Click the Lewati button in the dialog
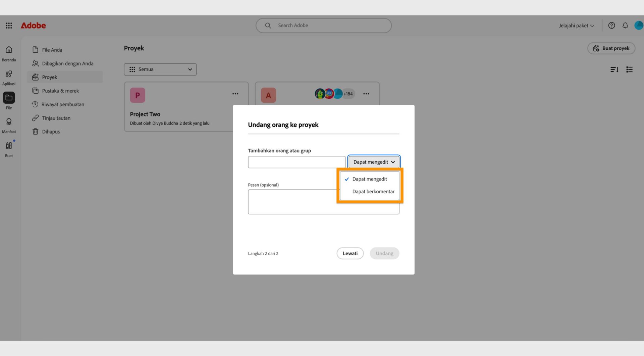 (x=350, y=253)
